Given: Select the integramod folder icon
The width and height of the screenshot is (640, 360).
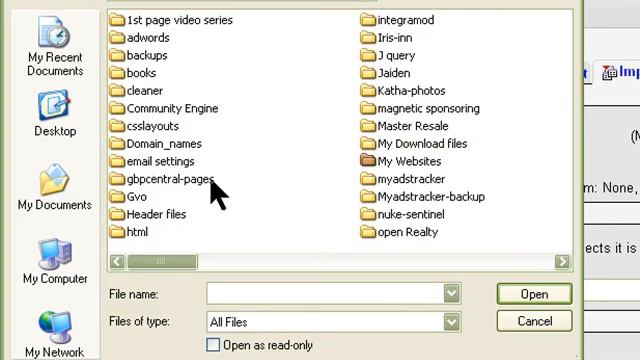Looking at the screenshot, I should [368, 20].
